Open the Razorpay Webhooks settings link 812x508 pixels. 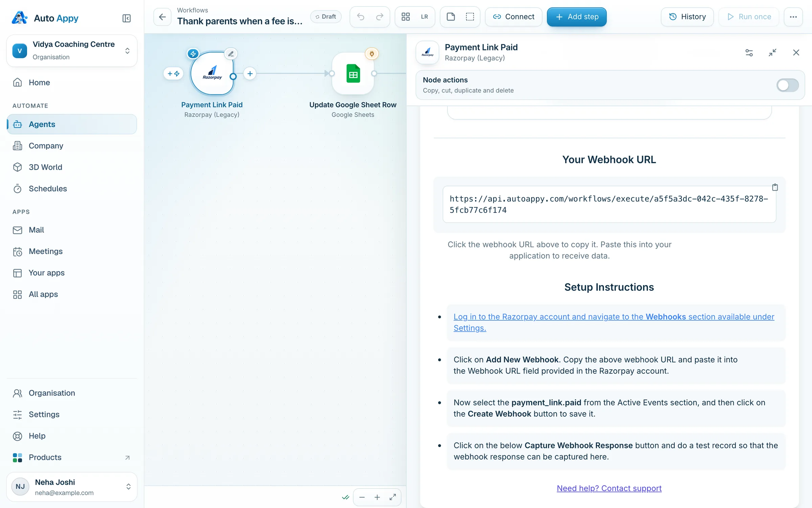614,322
